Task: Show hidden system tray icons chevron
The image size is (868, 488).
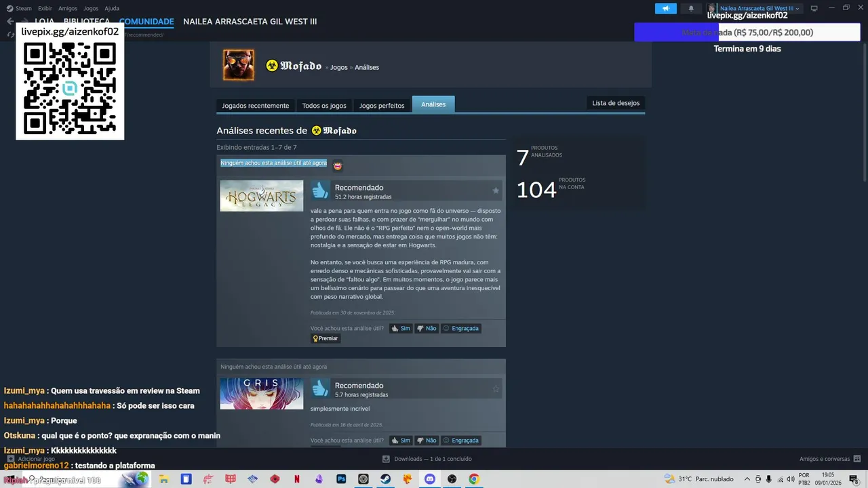Action: [x=747, y=479]
